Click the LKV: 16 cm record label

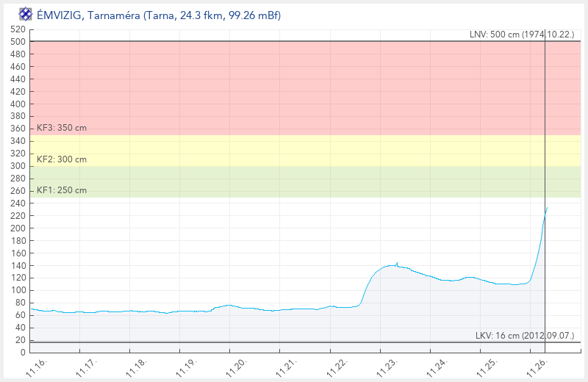point(523,336)
